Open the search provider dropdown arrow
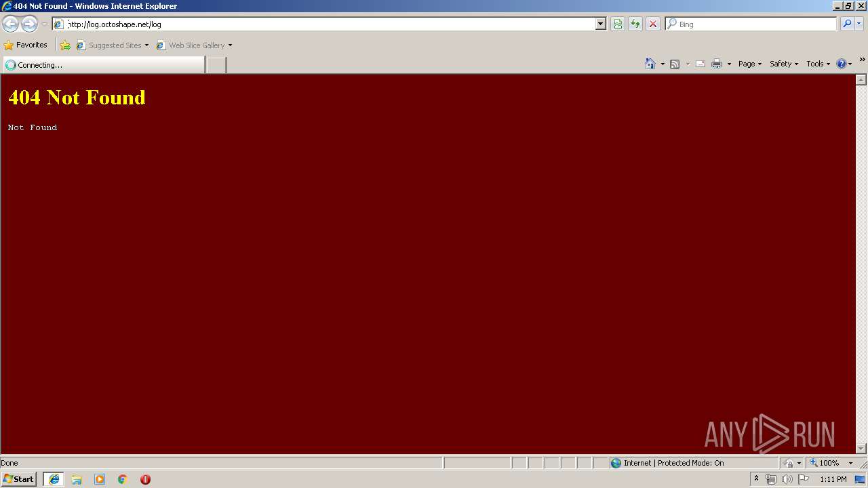The height and width of the screenshot is (488, 868). tap(859, 24)
